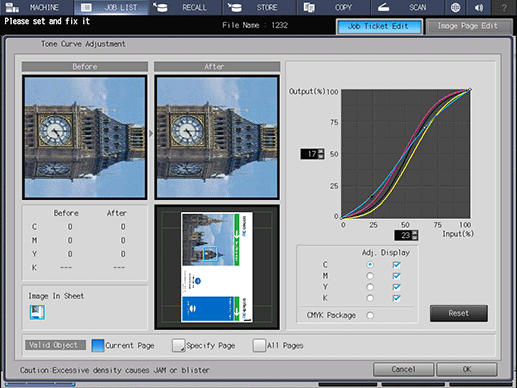Confirm the dialog with the OK button

(467, 369)
